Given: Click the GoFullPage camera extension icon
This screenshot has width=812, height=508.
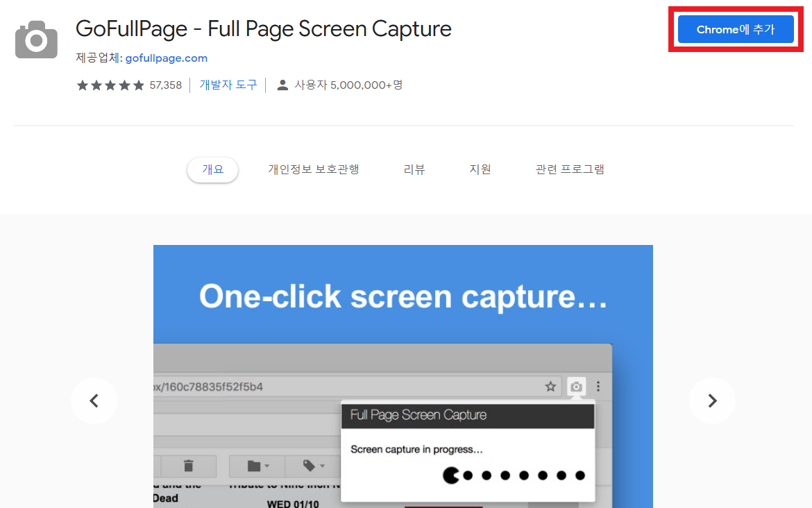Looking at the screenshot, I should [x=36, y=40].
